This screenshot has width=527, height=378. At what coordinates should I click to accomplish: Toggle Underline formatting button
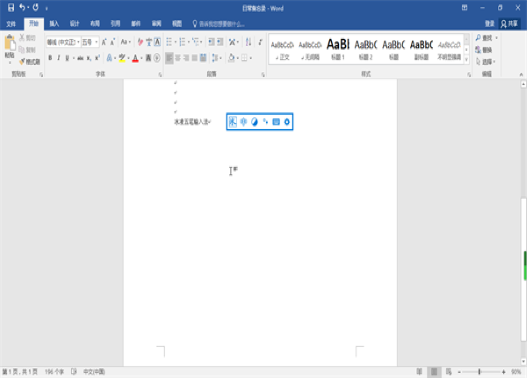click(x=67, y=58)
